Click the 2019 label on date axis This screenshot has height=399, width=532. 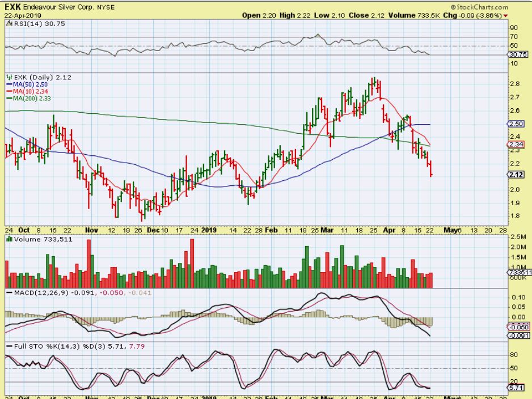point(209,231)
